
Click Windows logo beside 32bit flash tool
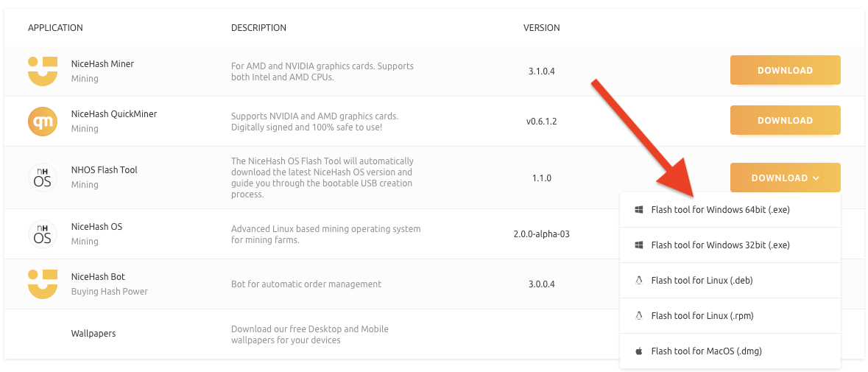[639, 245]
